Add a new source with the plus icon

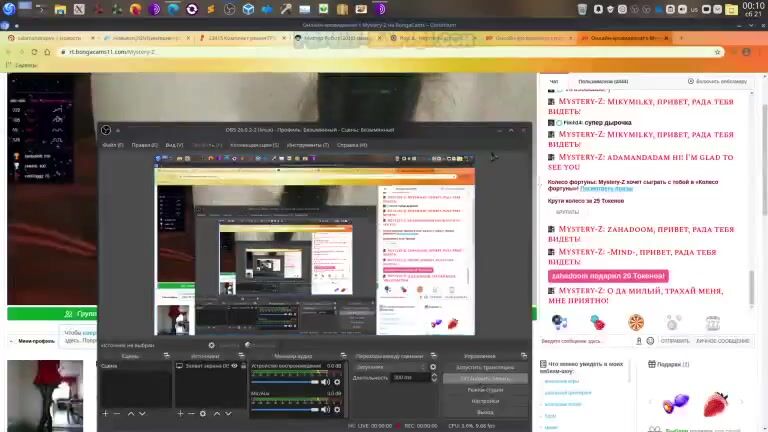coord(180,413)
